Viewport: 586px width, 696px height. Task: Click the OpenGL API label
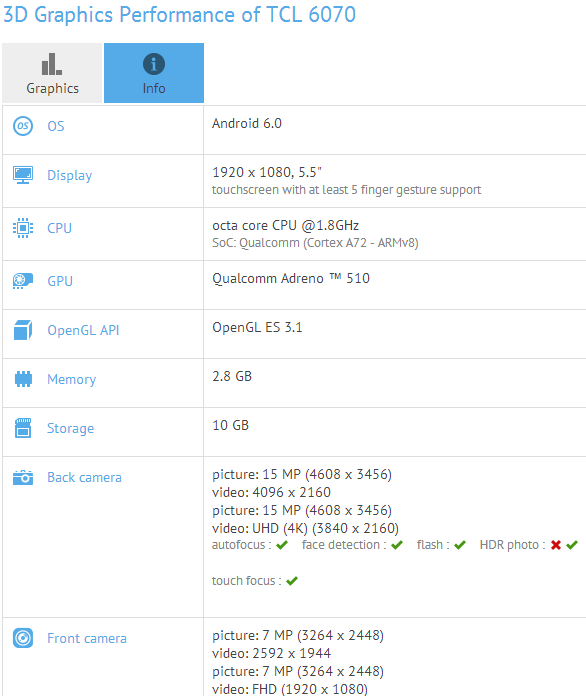83,330
